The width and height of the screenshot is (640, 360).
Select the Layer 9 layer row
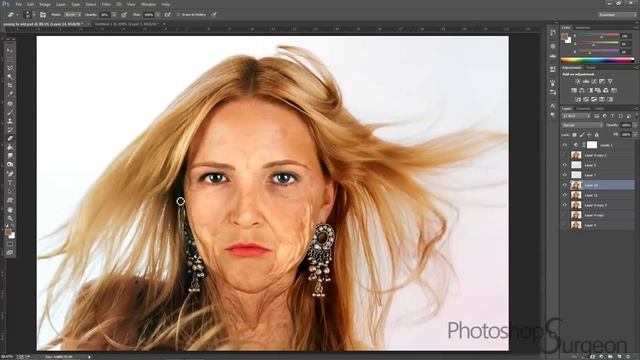click(x=598, y=225)
